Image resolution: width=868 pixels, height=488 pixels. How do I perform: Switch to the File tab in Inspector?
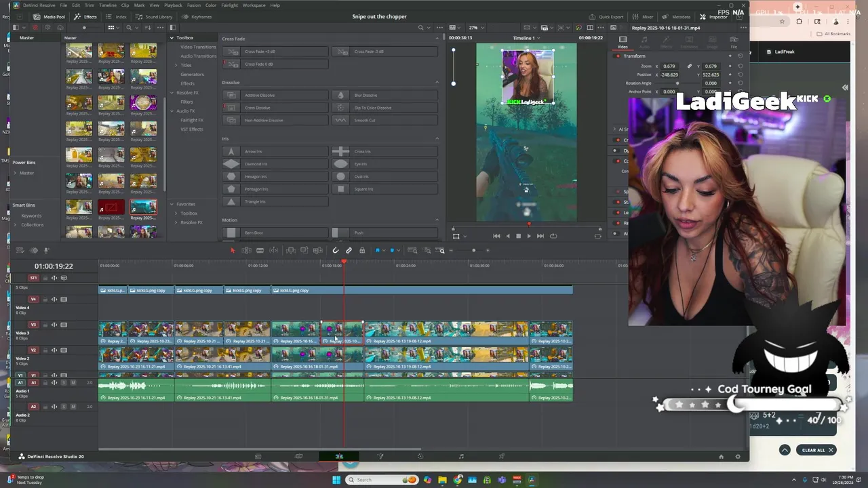(x=734, y=41)
